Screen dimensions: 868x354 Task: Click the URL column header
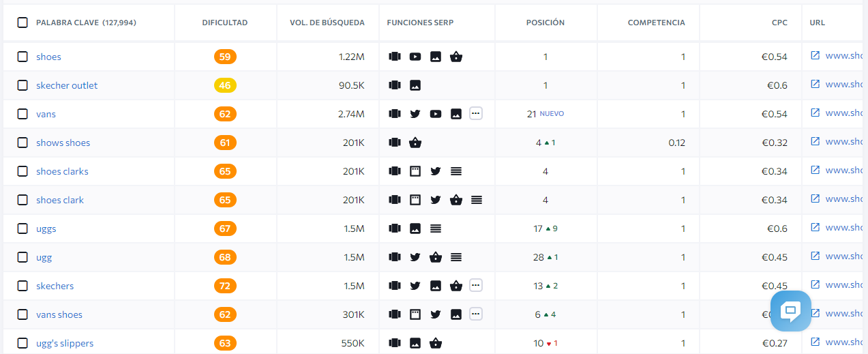pyautogui.click(x=818, y=23)
